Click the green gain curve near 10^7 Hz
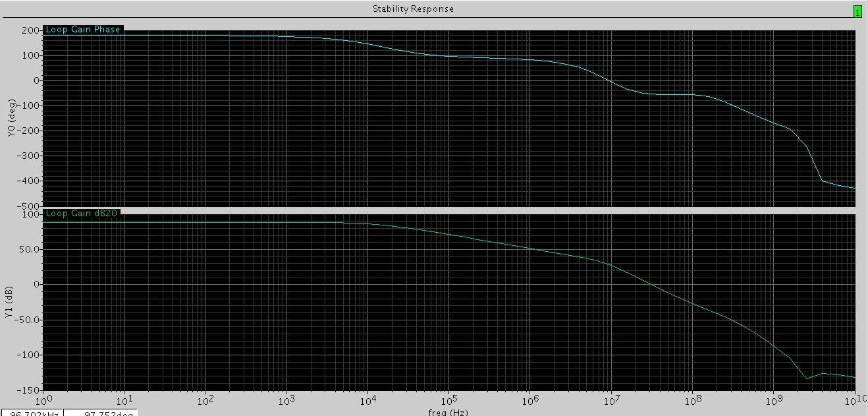The image size is (868, 416). coord(611,265)
